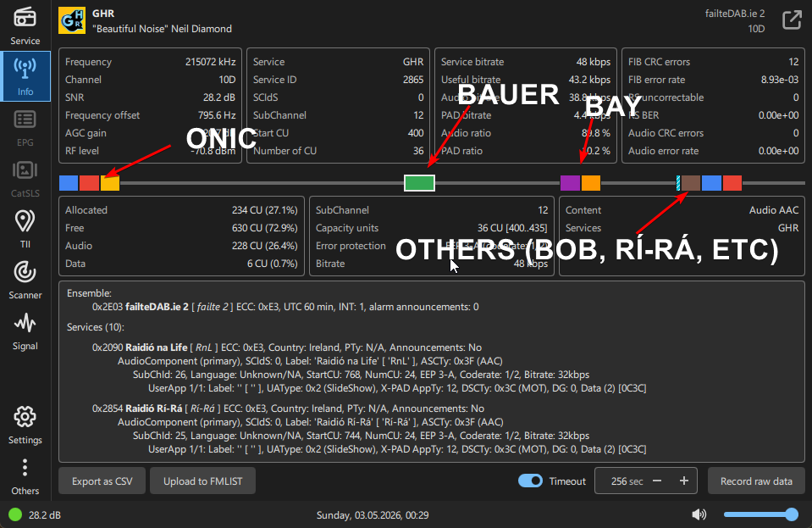Open the Scanner view

click(25, 281)
